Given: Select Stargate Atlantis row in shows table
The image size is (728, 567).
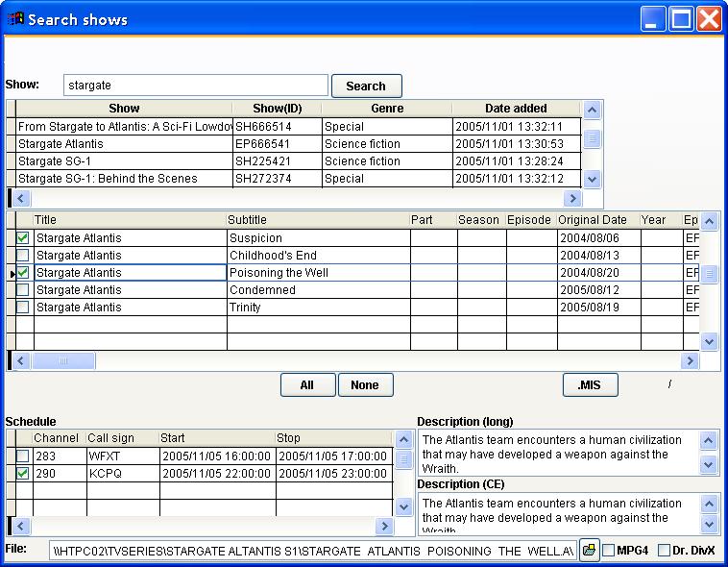Looking at the screenshot, I should (x=299, y=143).
